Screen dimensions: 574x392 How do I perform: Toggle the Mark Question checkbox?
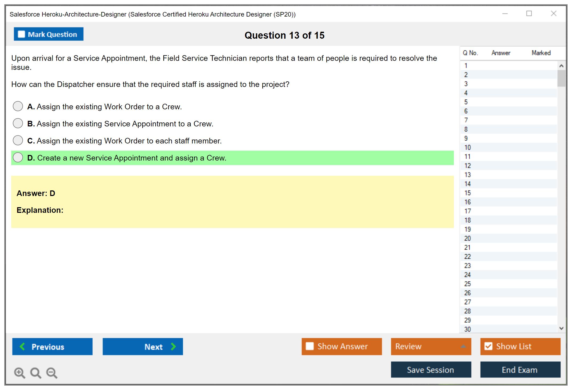[21, 34]
